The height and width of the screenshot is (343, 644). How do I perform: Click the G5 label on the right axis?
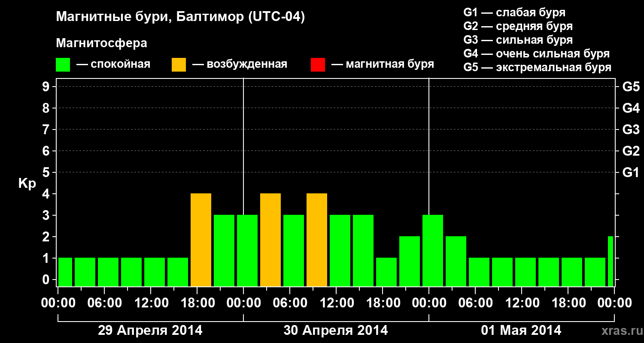coord(631,87)
